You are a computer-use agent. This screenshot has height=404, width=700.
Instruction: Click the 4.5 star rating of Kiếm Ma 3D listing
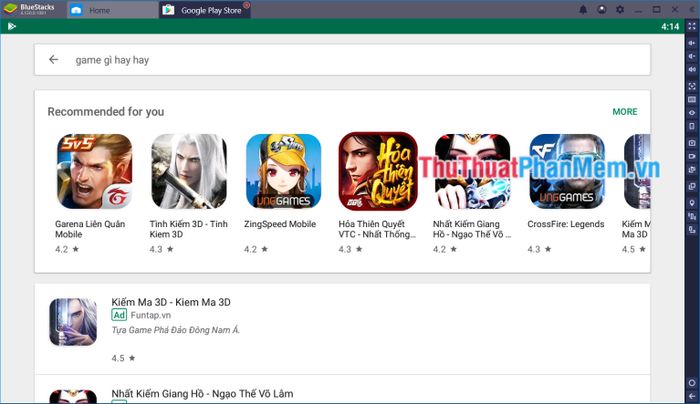123,358
